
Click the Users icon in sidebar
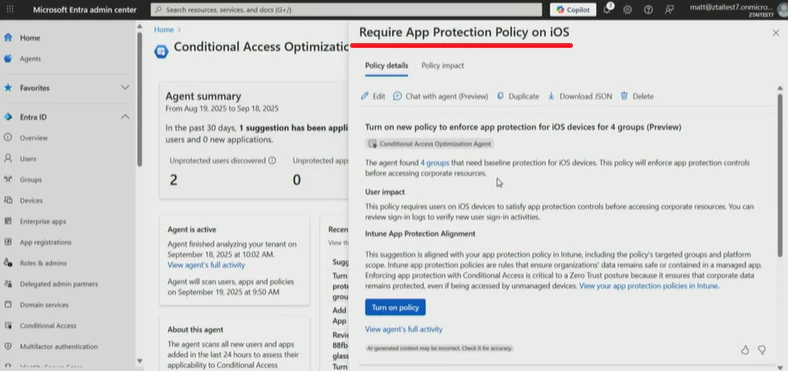(8, 158)
